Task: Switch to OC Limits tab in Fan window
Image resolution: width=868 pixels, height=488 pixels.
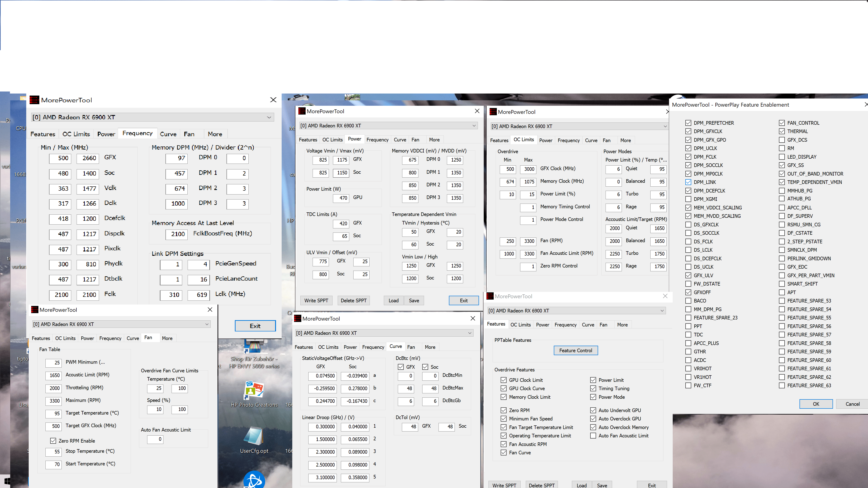Action: coord(65,338)
